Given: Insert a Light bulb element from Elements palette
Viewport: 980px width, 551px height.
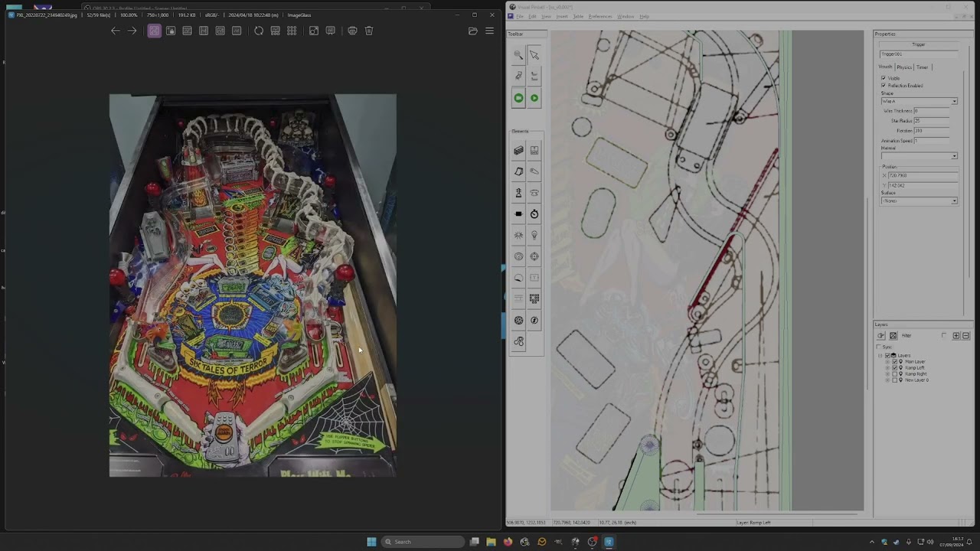Looking at the screenshot, I should point(534,236).
